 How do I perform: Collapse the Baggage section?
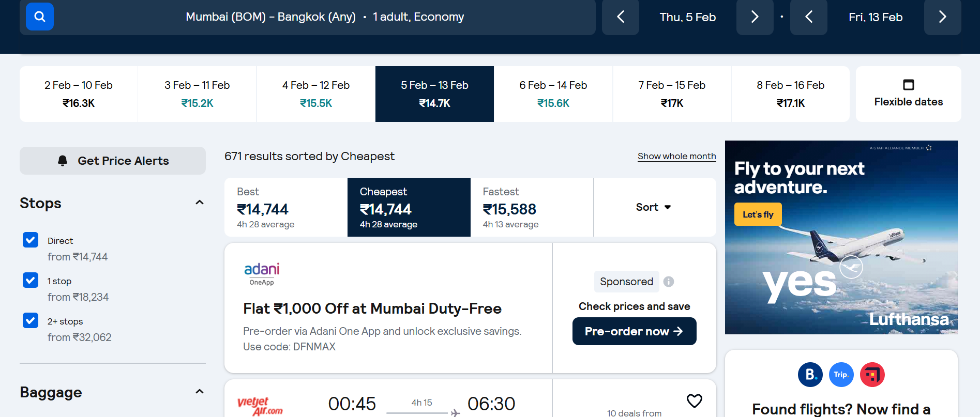(200, 391)
